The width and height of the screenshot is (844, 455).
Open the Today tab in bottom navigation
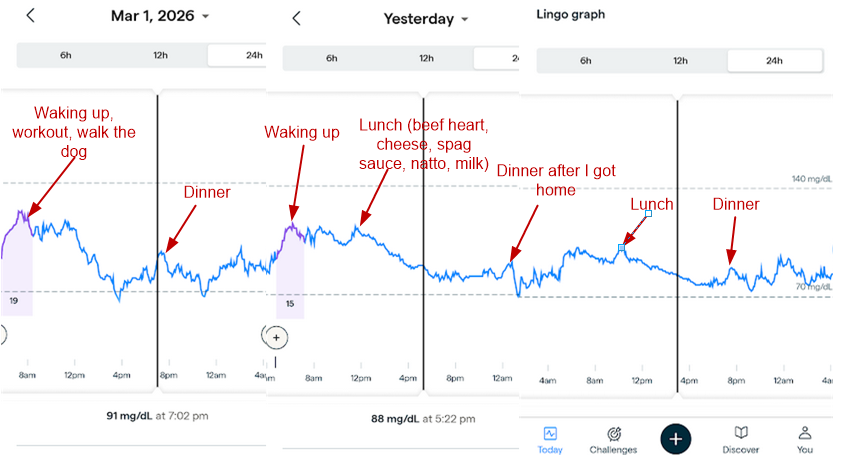(550, 439)
